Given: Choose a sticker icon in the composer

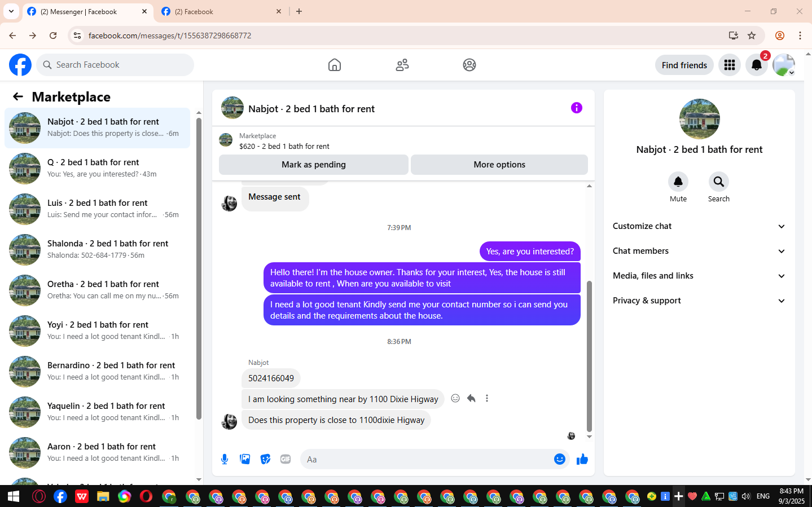Looking at the screenshot, I should pyautogui.click(x=265, y=459).
